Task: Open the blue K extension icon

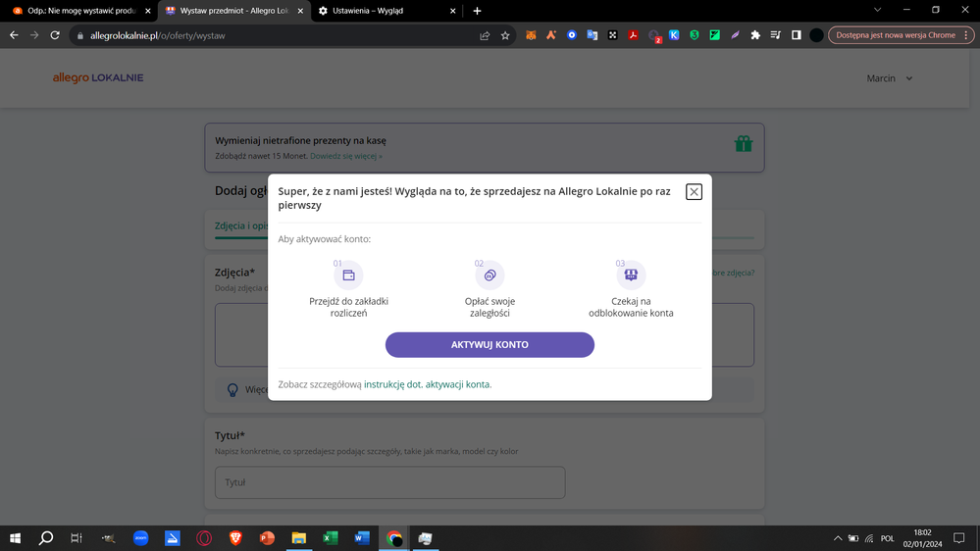Action: click(x=674, y=35)
